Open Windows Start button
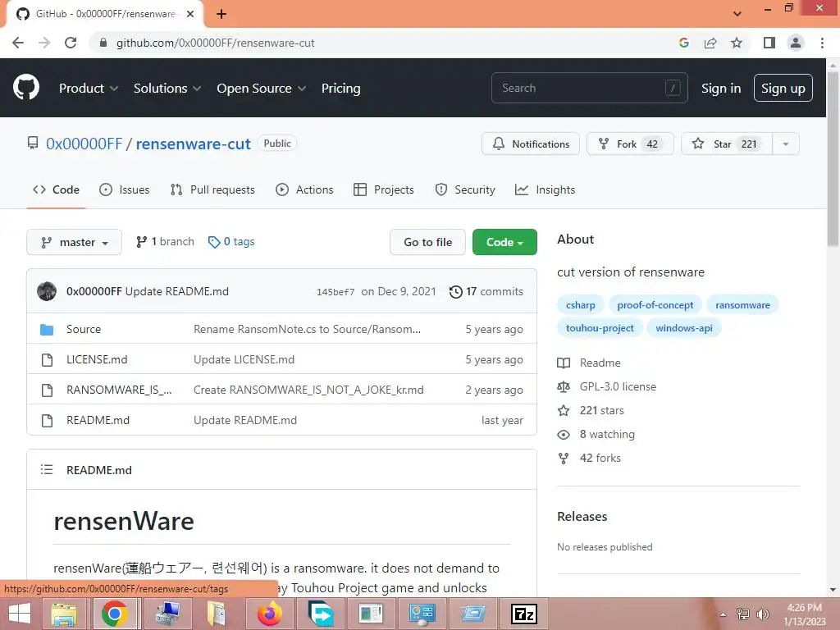Screen dimensions: 840x630 [x=20, y=614]
